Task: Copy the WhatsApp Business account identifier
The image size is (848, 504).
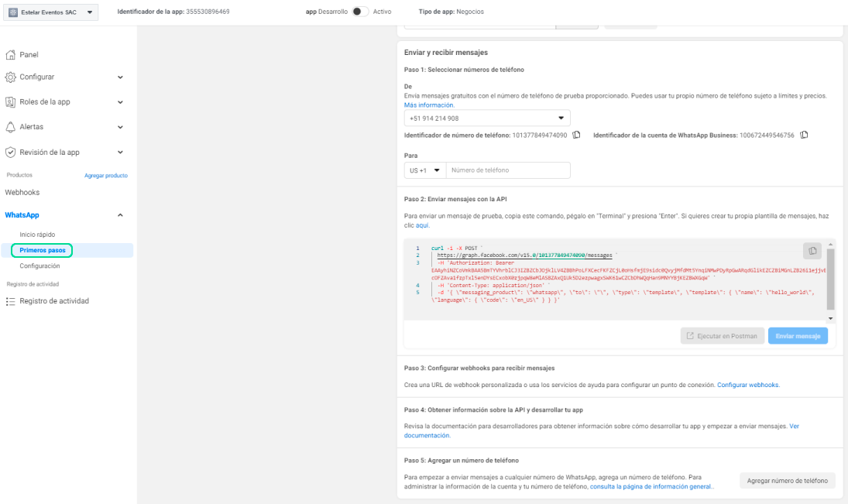Action: pyautogui.click(x=804, y=135)
